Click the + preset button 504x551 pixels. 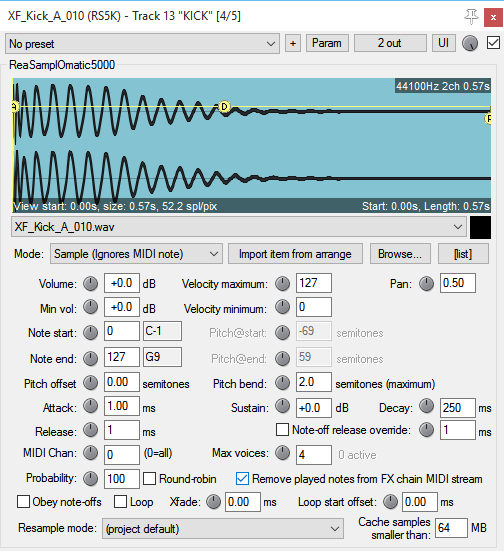coord(293,43)
